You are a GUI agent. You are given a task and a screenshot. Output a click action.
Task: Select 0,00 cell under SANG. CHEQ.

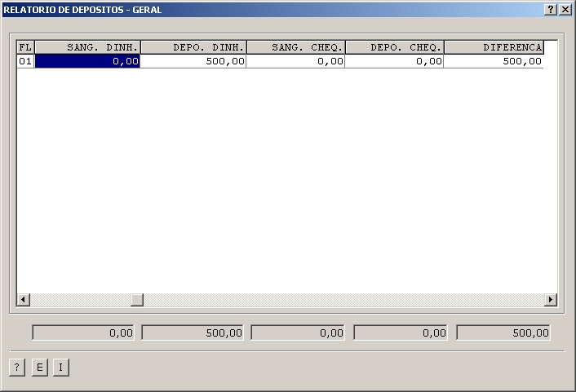pyautogui.click(x=295, y=61)
